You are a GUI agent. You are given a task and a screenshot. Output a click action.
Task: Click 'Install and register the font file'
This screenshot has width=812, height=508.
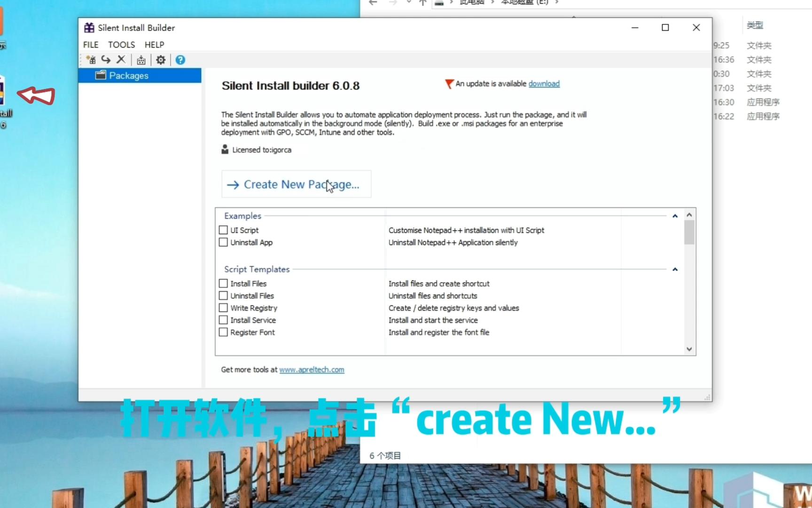pyautogui.click(x=439, y=333)
